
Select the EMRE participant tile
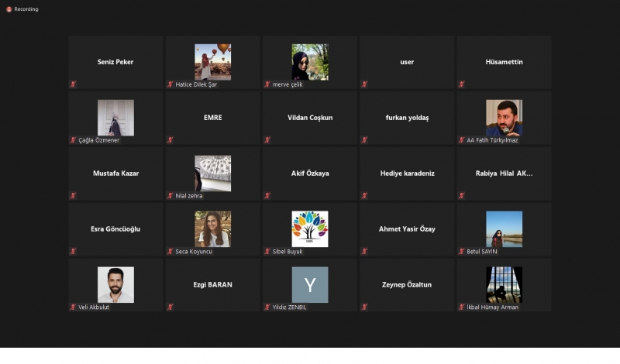tap(212, 118)
